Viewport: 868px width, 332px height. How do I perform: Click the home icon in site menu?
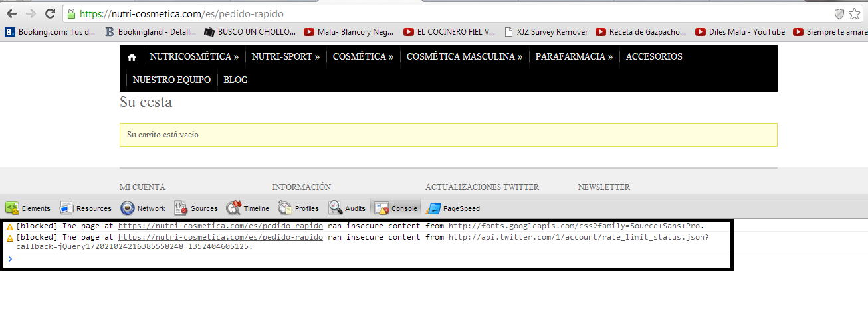coord(132,57)
